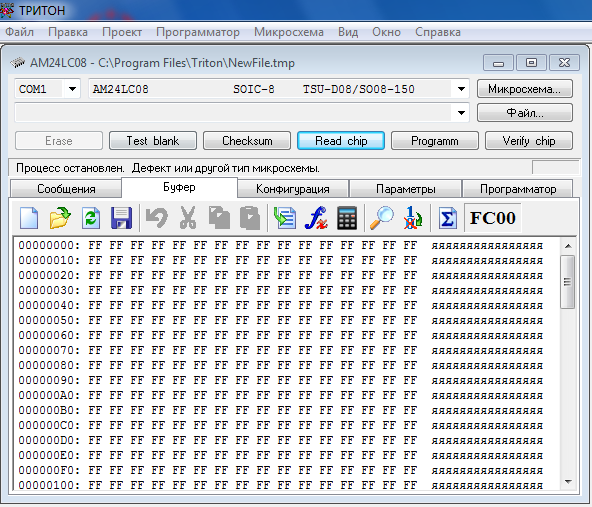The width and height of the screenshot is (592, 507).
Task: Click the Verify chip button
Action: coord(529,141)
